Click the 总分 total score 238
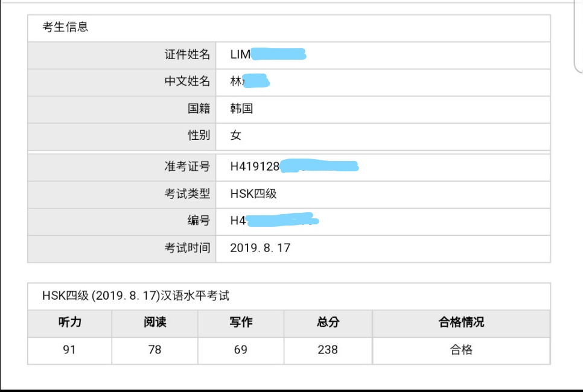The image size is (583, 392). 328,350
